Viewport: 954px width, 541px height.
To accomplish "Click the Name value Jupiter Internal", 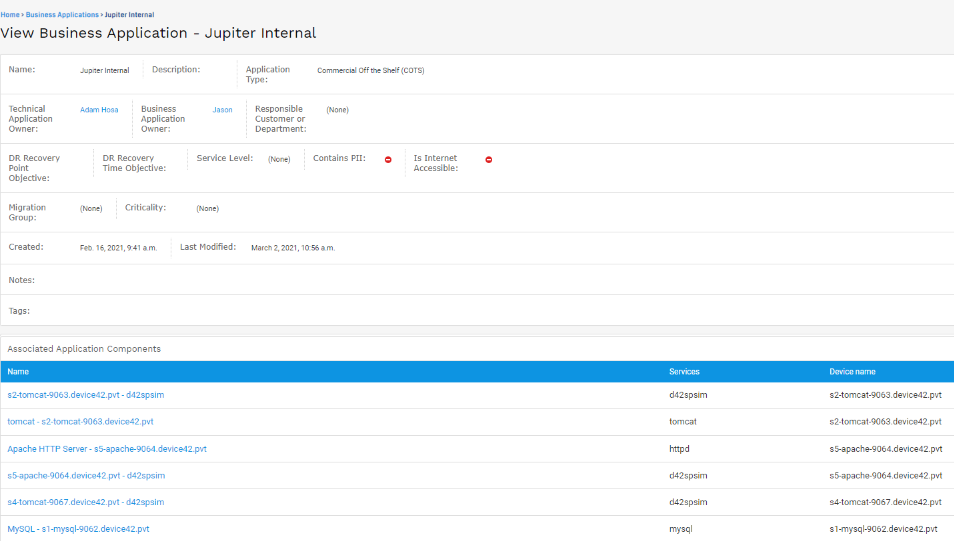I will click(105, 71).
